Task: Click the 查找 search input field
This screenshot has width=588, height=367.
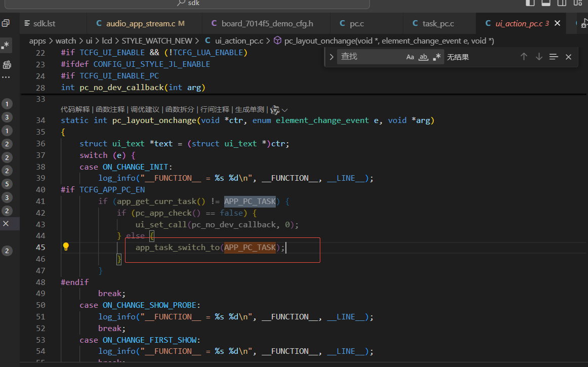Action: pos(370,57)
